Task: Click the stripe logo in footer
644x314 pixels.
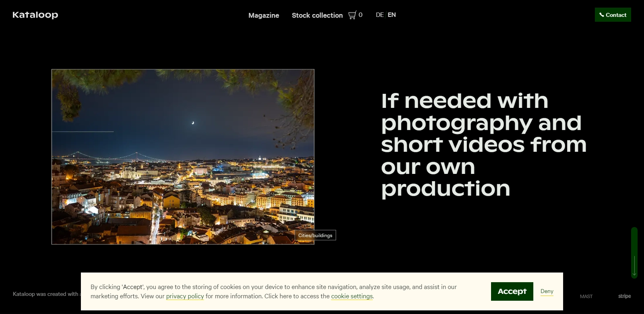Action: tap(624, 296)
